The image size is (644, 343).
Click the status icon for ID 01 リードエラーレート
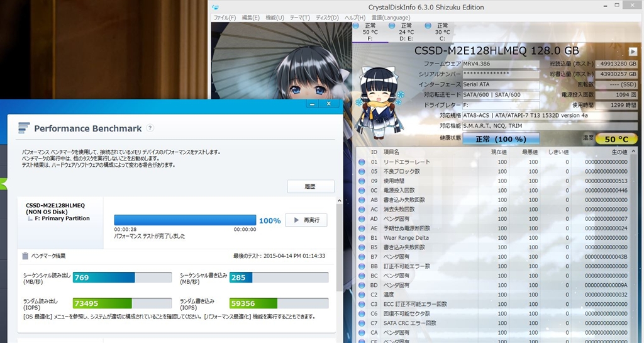pyautogui.click(x=362, y=162)
